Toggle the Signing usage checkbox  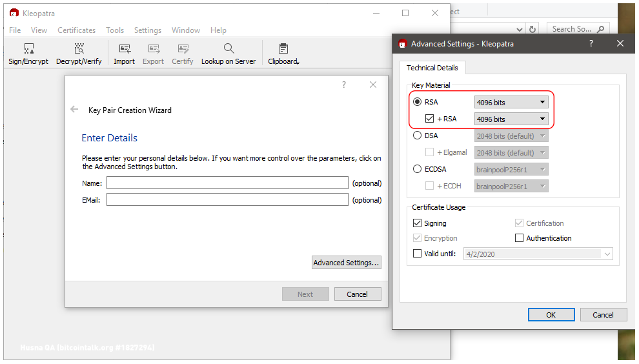click(x=418, y=223)
